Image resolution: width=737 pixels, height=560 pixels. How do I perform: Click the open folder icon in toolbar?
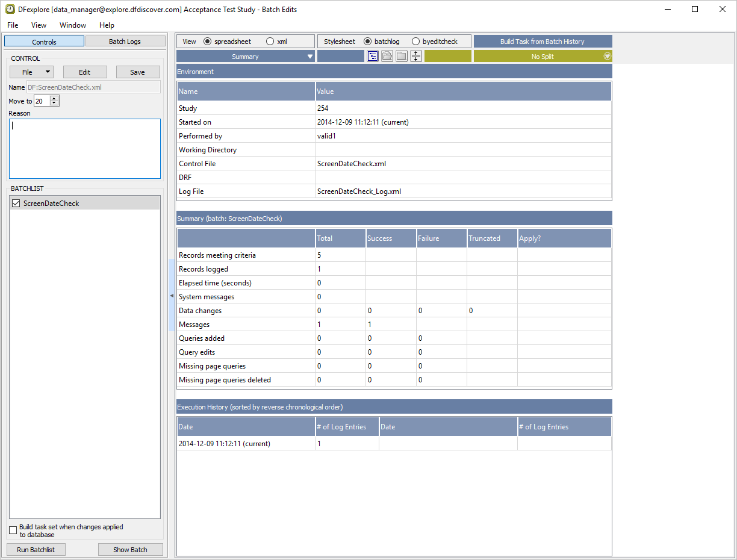point(387,56)
